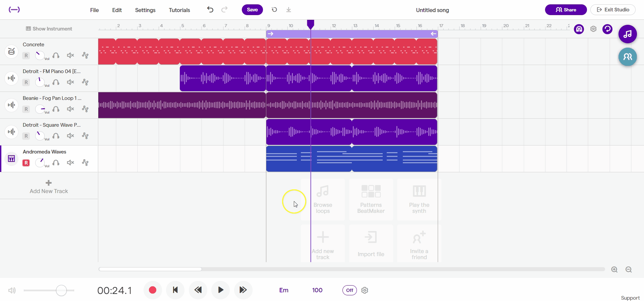
Task: Open the collaborators panel round button
Action: tap(628, 57)
